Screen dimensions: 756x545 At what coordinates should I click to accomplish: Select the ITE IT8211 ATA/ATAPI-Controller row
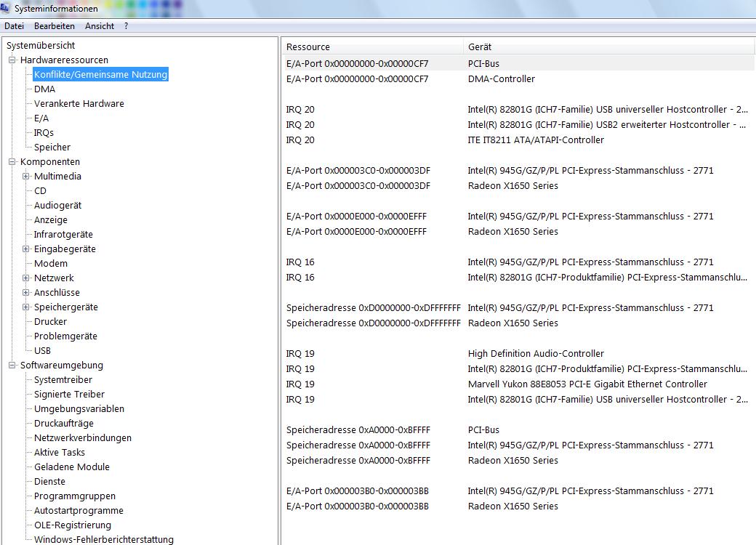pyautogui.click(x=518, y=140)
